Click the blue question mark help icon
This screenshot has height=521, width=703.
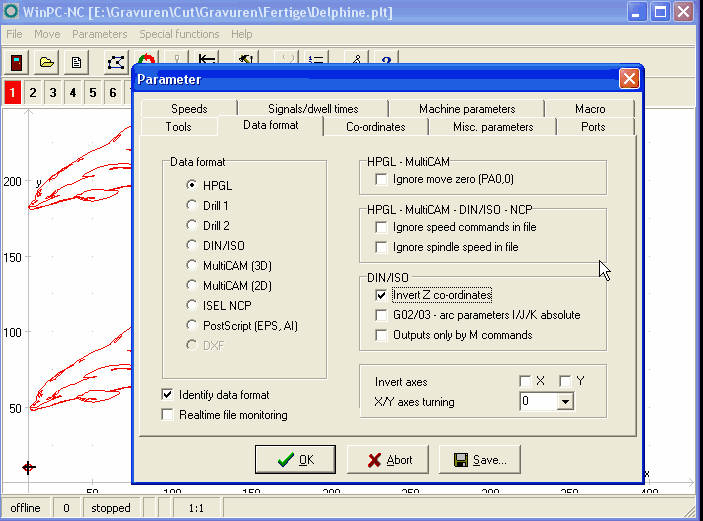click(x=386, y=62)
